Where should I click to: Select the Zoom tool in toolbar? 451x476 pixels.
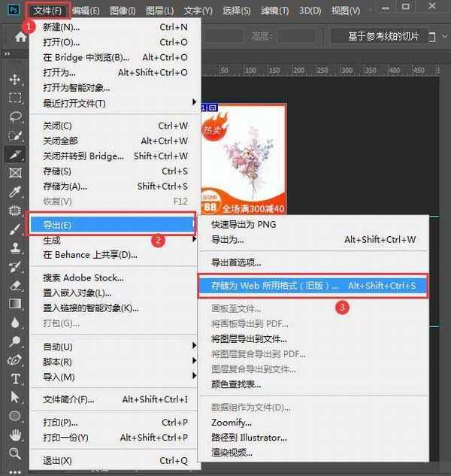[x=15, y=453]
